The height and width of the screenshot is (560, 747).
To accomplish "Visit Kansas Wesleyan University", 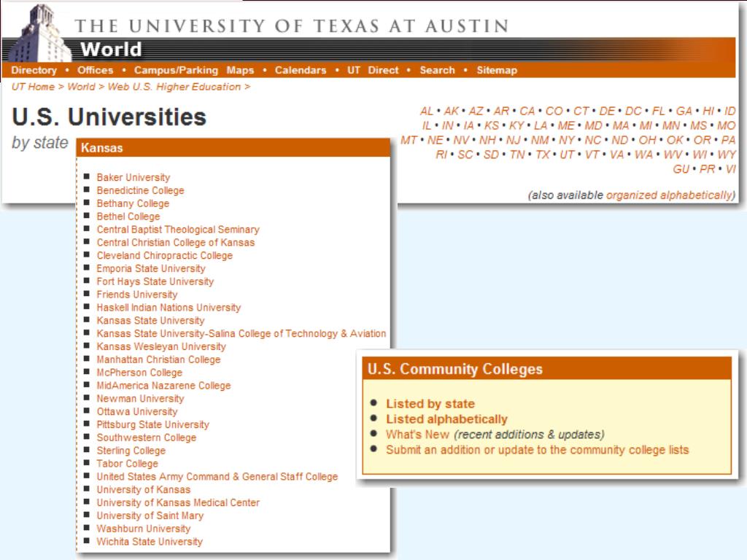I will click(x=161, y=346).
